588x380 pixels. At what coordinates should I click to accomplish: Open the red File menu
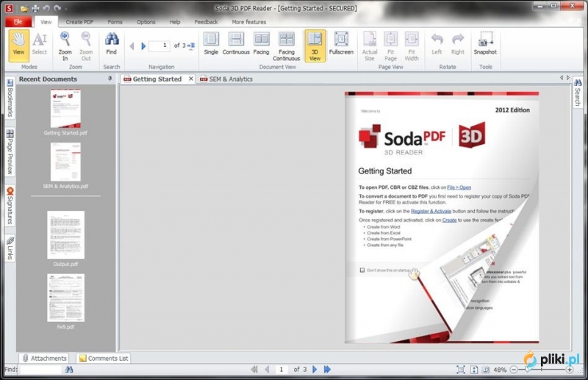coord(18,22)
